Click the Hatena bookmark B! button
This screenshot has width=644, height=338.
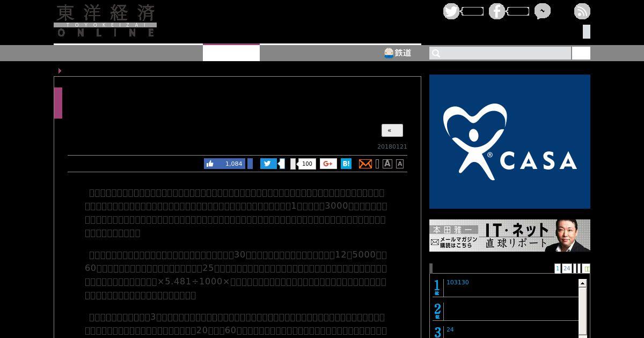point(346,164)
